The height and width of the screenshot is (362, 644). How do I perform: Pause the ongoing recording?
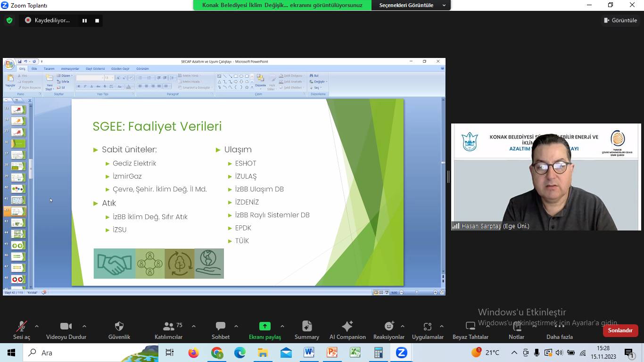tap(85, 20)
